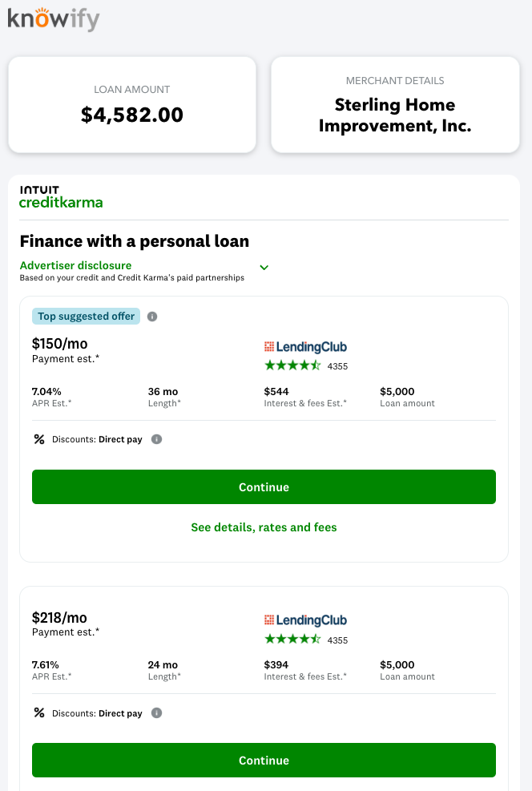Click info icon next to second Direct pay discount
The height and width of the screenshot is (791, 532).
pos(157,712)
